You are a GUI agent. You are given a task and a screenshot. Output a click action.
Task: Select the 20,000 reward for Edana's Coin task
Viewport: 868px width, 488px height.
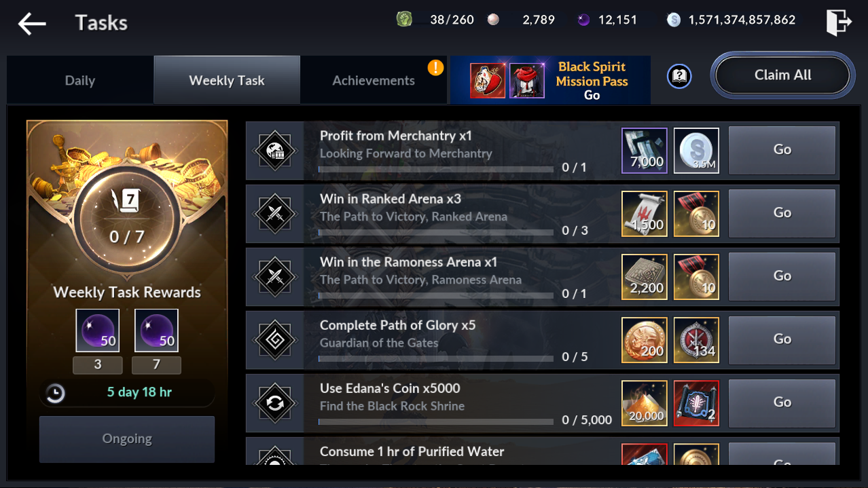[645, 402]
